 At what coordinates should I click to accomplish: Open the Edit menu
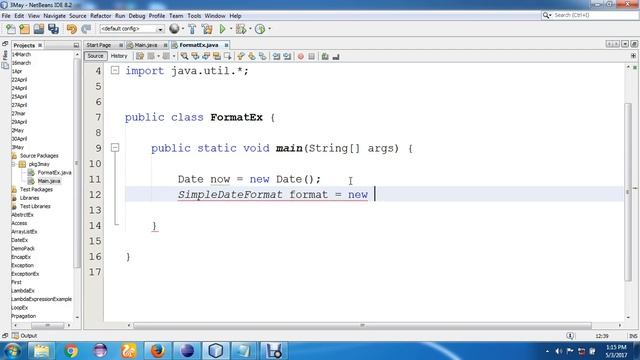[x=19, y=16]
